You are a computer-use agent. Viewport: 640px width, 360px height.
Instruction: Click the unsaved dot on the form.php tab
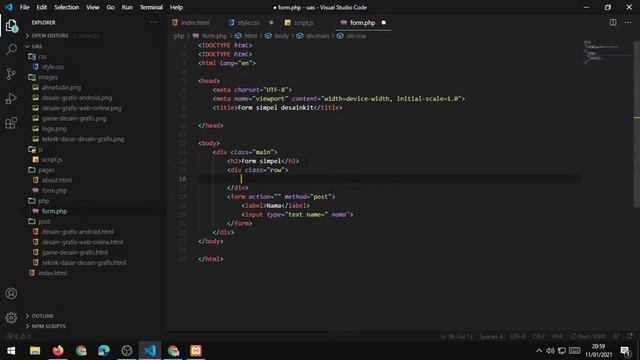pos(383,22)
